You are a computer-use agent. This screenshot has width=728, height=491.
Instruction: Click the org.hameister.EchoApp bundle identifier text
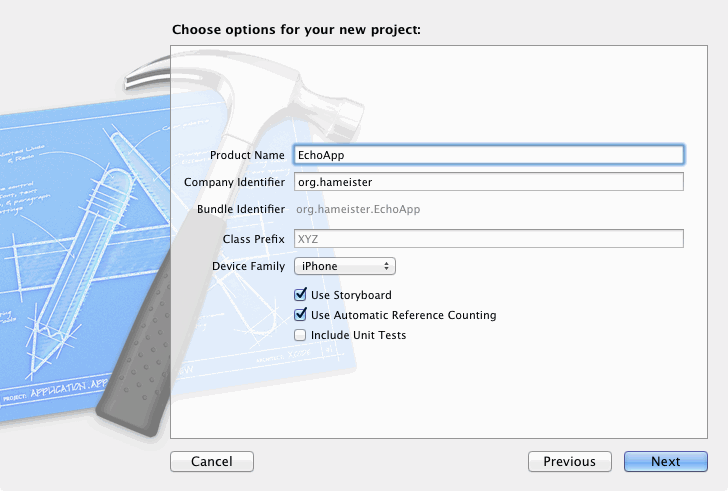356,209
